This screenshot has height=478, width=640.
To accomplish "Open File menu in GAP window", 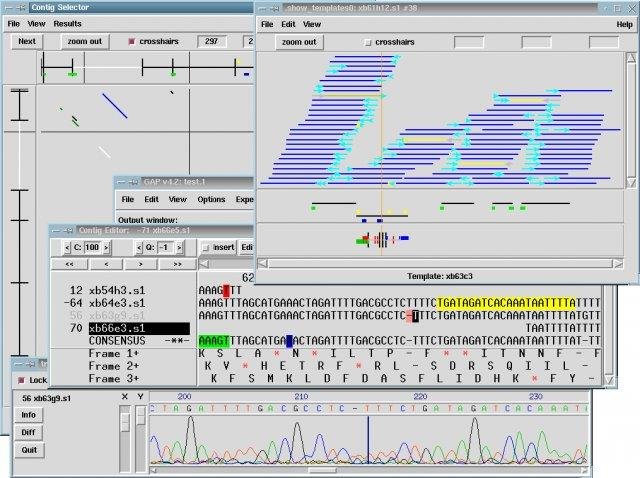I will (127, 199).
